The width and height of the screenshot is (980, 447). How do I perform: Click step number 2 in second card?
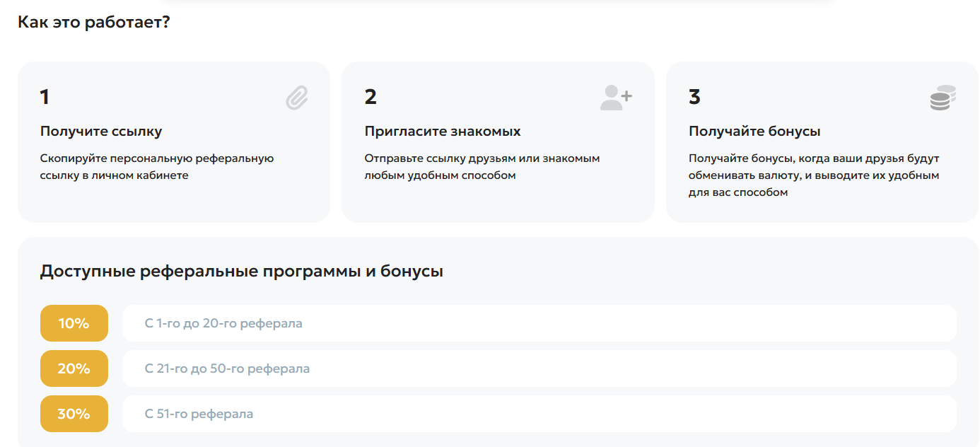click(x=371, y=97)
